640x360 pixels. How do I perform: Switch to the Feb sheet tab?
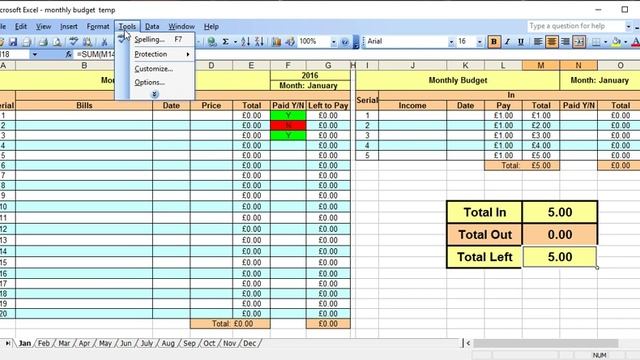[44, 343]
